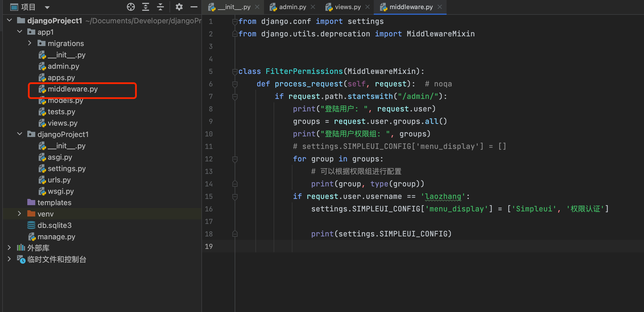Click the 项目 panel title

tap(28, 7)
